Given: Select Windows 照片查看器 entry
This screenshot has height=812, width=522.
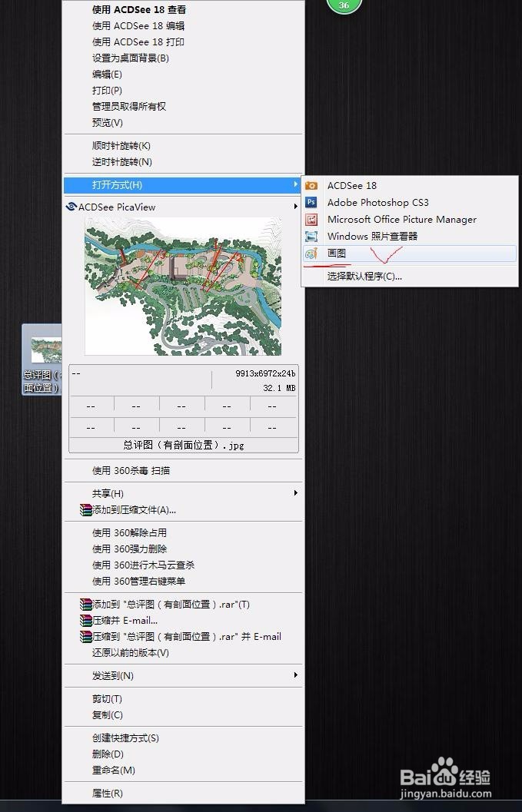Looking at the screenshot, I should click(x=372, y=236).
